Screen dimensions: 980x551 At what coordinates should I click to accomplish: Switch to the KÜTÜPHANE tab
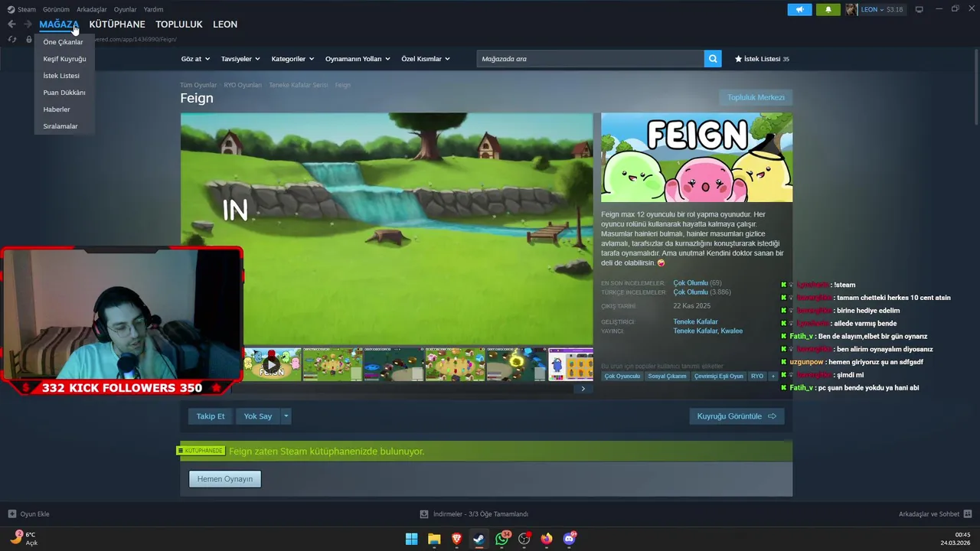(117, 24)
